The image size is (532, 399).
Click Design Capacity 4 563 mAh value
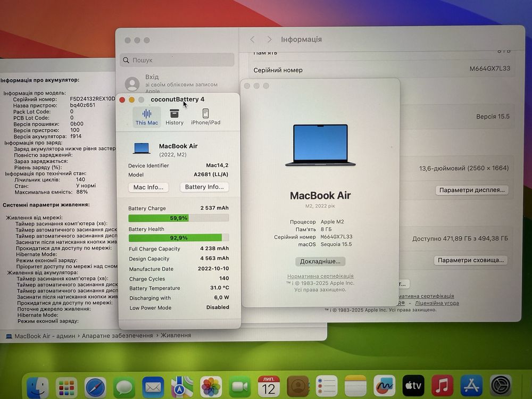[x=214, y=258]
